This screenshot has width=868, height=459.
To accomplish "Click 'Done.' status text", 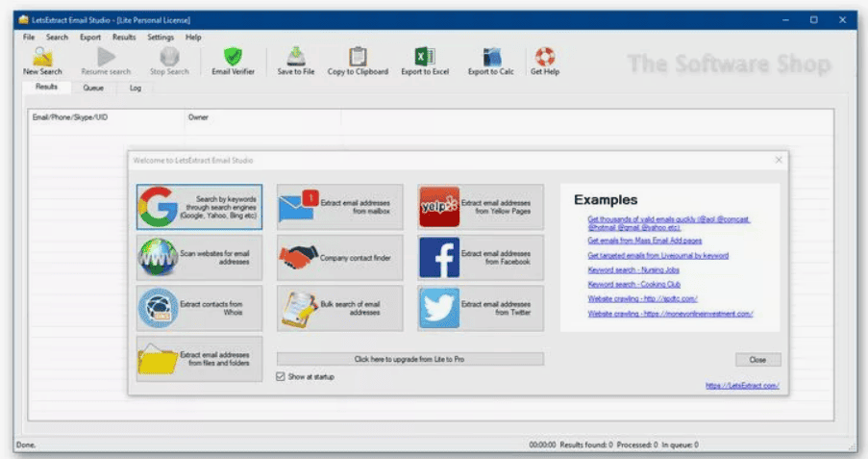I will pos(26,445).
